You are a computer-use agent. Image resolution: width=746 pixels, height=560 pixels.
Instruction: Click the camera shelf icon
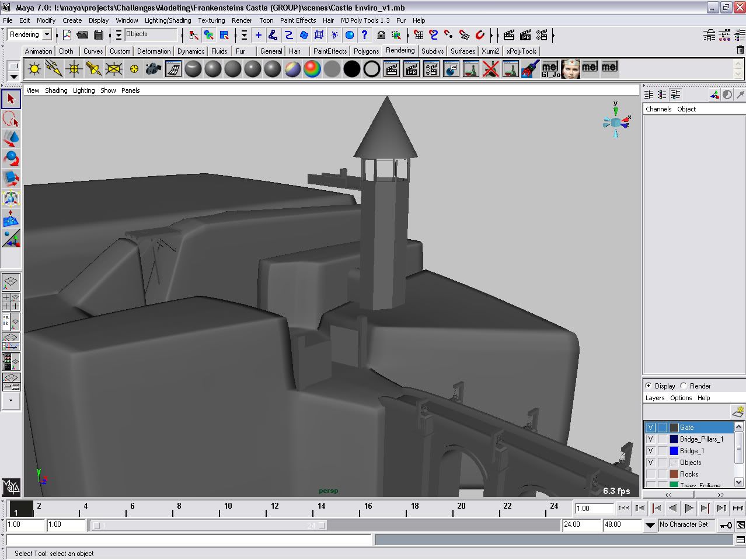pyautogui.click(x=154, y=69)
